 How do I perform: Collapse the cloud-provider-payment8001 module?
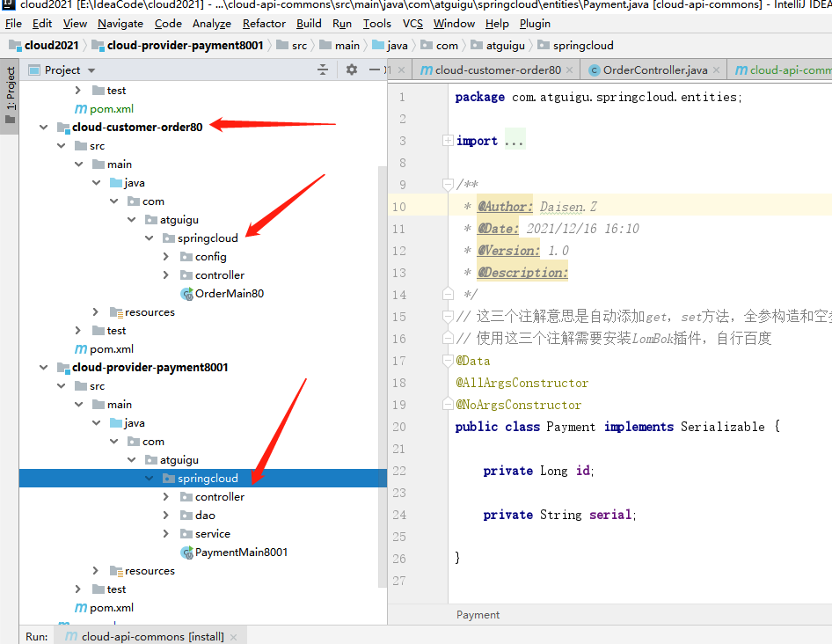click(43, 368)
